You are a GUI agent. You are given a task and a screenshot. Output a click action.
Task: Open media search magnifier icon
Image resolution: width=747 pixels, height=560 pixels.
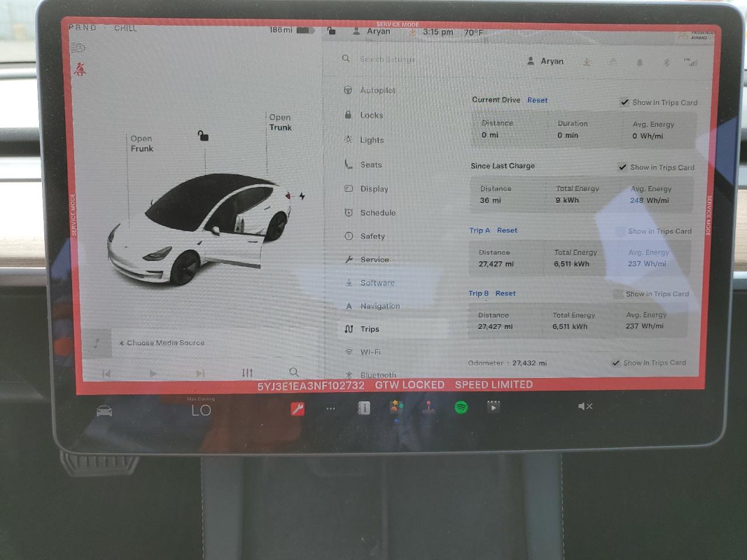(x=294, y=372)
